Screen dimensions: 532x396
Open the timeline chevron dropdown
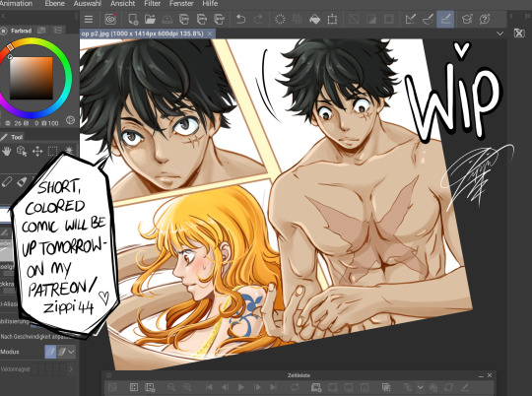click(x=420, y=387)
